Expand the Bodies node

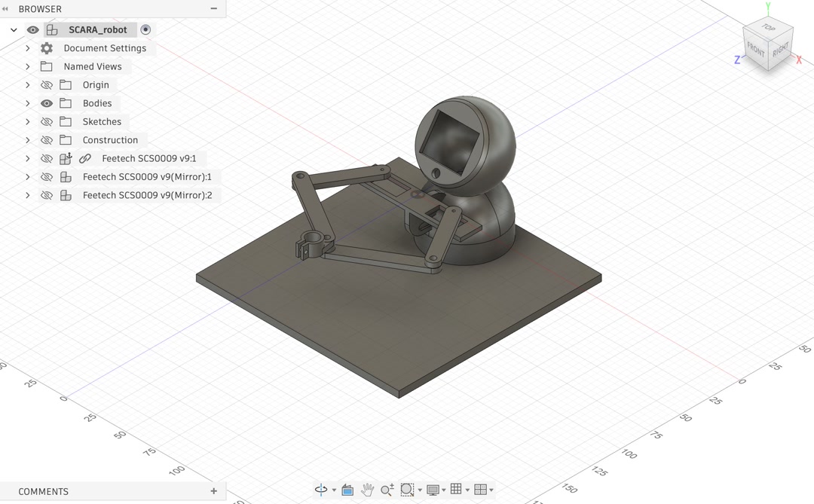coord(28,103)
